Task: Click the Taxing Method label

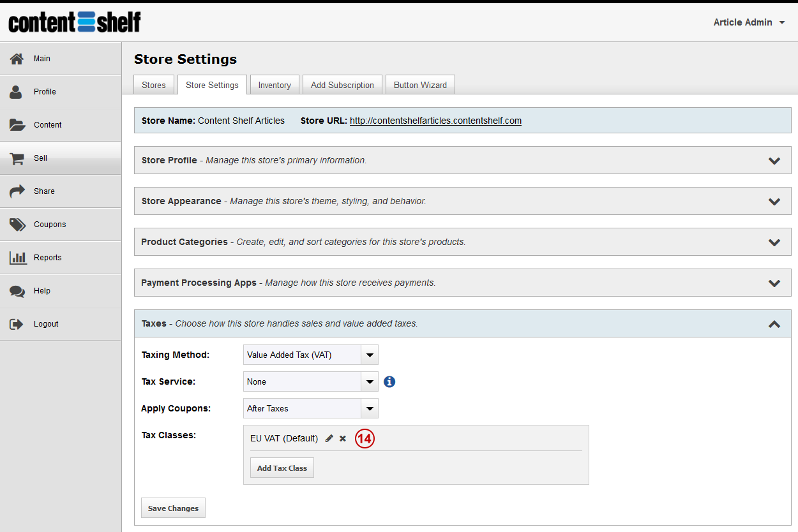Action: [176, 355]
